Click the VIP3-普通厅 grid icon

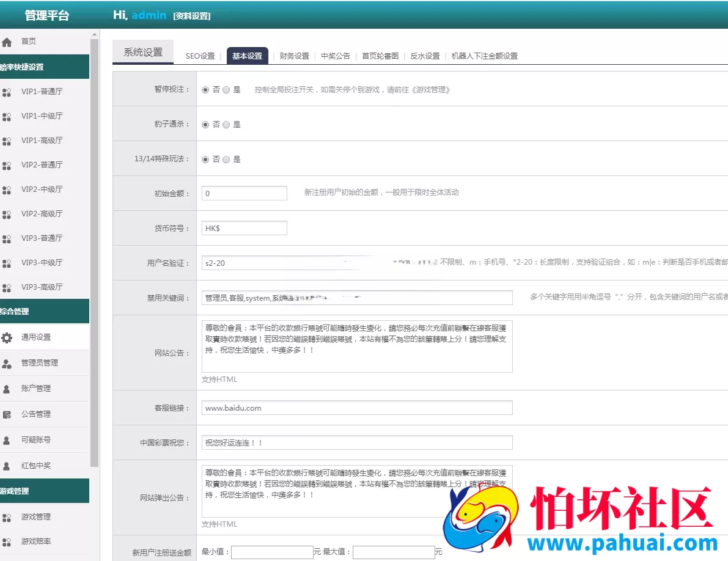[7, 239]
